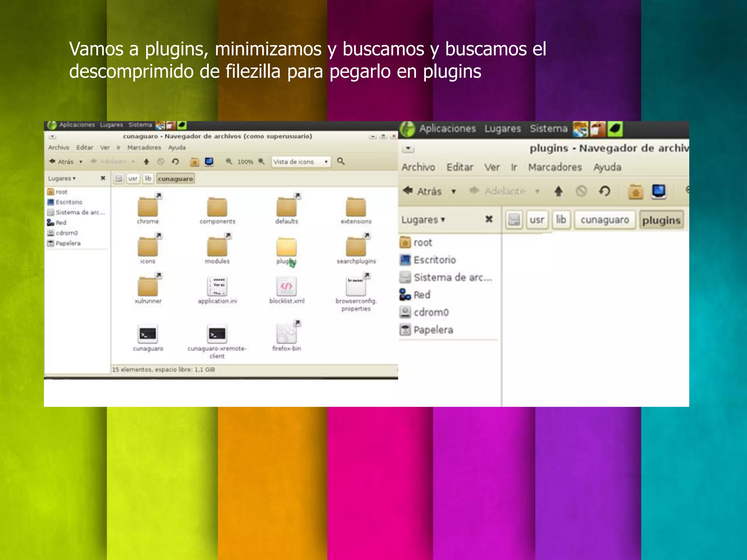This screenshot has width=747, height=560.
Task: Go up one folder in cunaguaro window
Action: click(146, 162)
